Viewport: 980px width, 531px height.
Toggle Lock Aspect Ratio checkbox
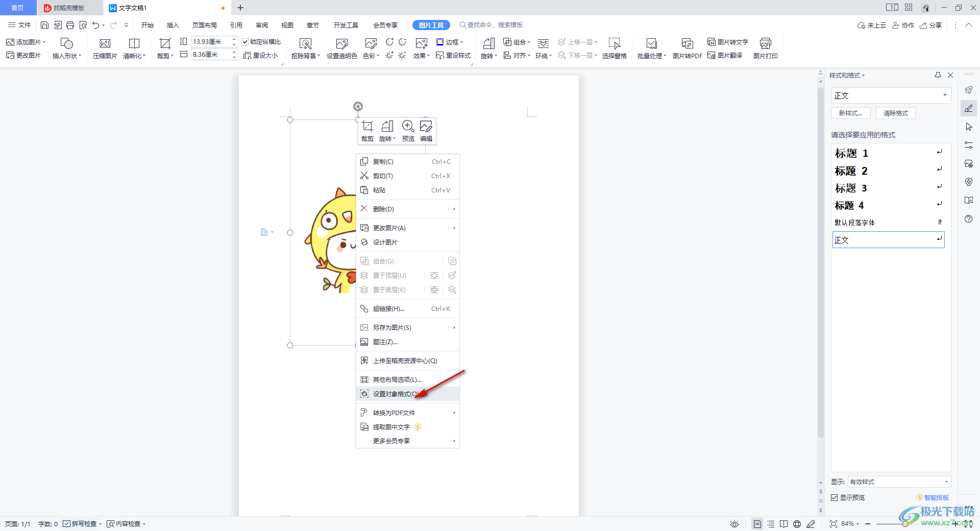point(246,42)
